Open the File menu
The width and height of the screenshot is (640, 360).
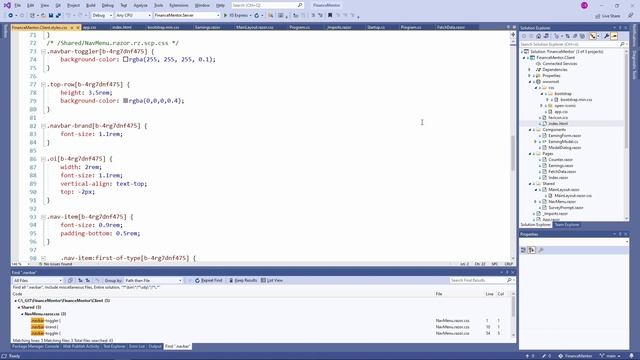[18, 5]
